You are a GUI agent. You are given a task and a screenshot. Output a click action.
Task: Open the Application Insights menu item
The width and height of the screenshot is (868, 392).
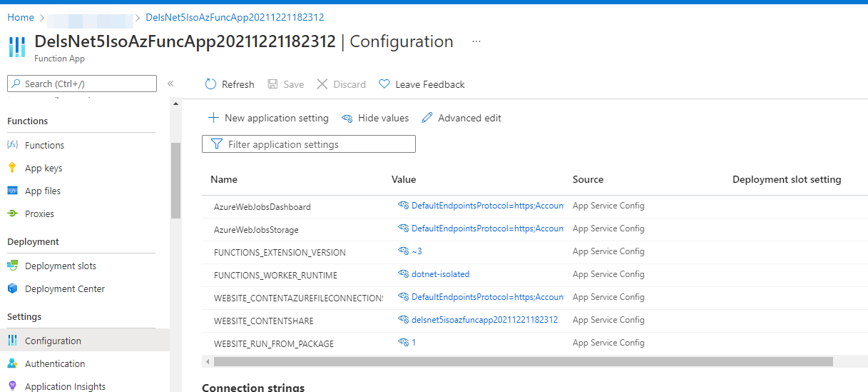coord(65,386)
